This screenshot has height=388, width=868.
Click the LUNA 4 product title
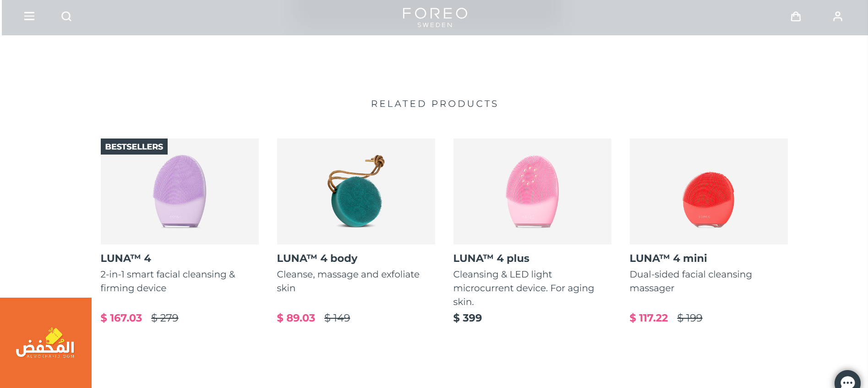pyautogui.click(x=126, y=258)
